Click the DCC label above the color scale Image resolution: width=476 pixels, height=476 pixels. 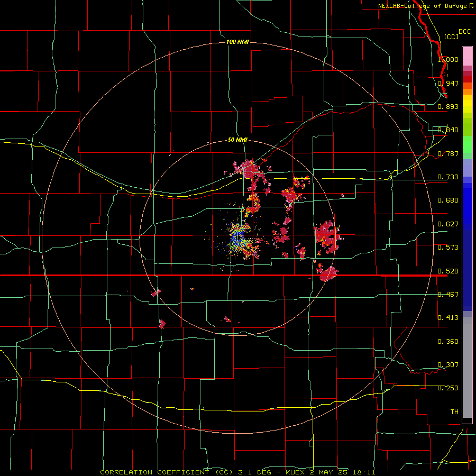tap(464, 32)
